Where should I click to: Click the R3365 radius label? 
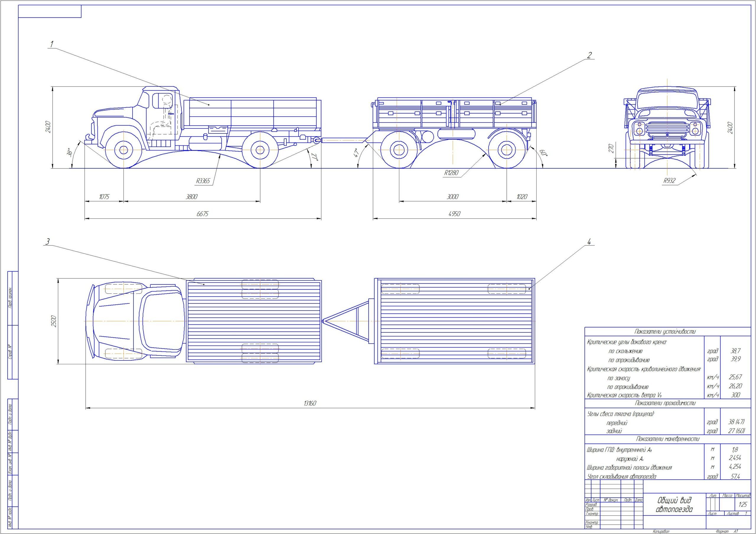coord(203,181)
